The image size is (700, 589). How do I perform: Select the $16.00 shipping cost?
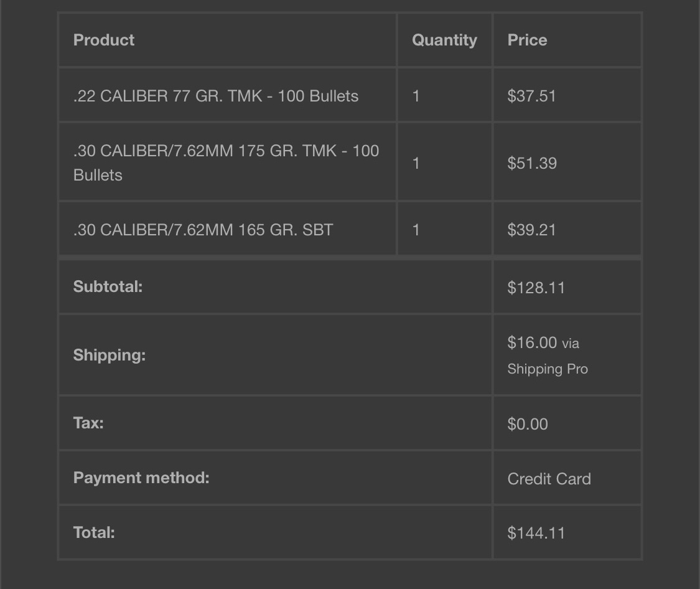(532, 343)
